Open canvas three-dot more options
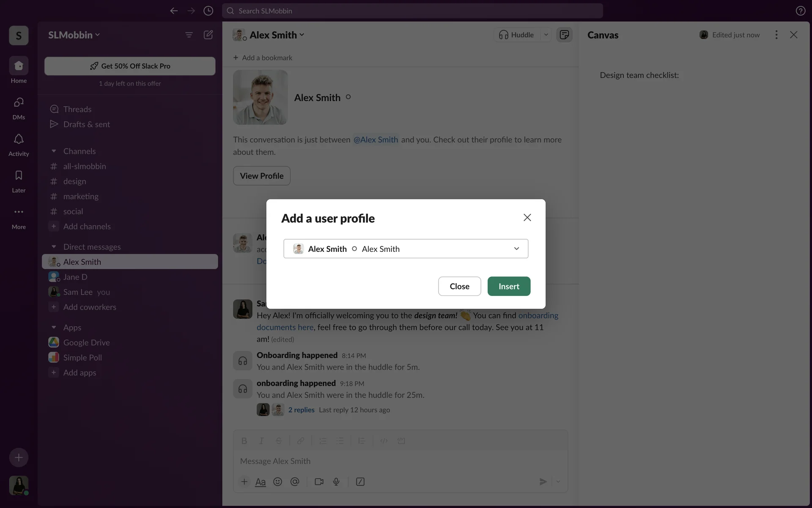Viewport: 812px width, 508px height. (776, 35)
